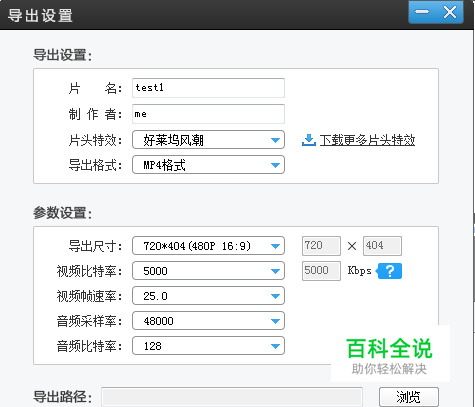Click the Kbps unit label

pyautogui.click(x=359, y=271)
